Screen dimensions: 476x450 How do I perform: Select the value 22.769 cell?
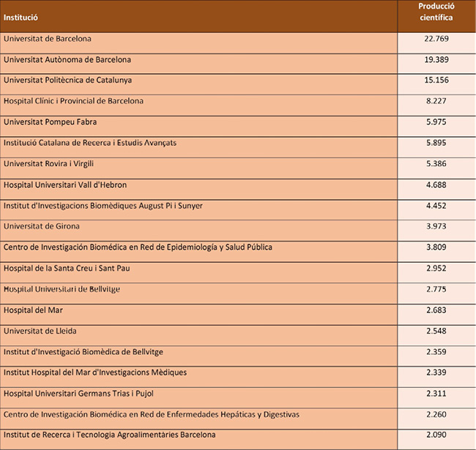pos(436,38)
